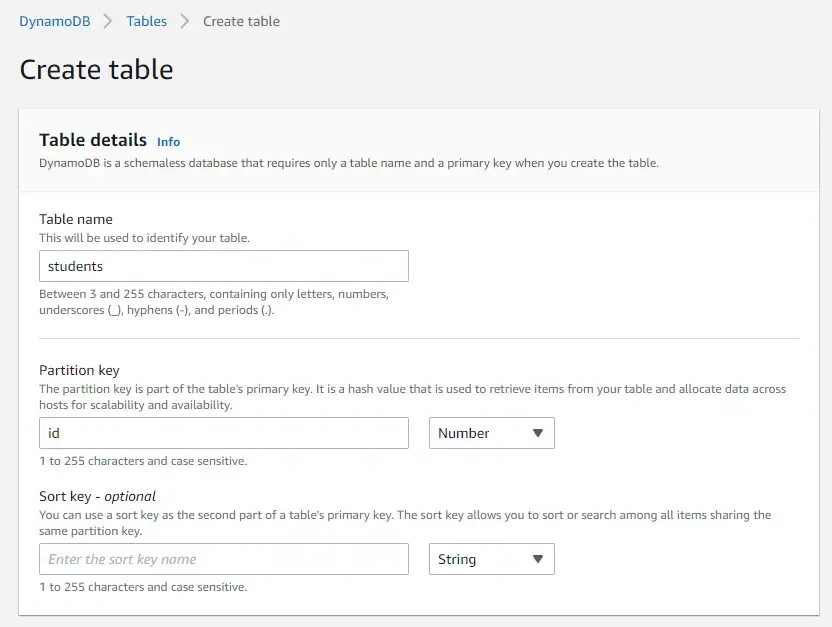Open the partition key type dropdown
This screenshot has width=832, height=627.
(491, 433)
